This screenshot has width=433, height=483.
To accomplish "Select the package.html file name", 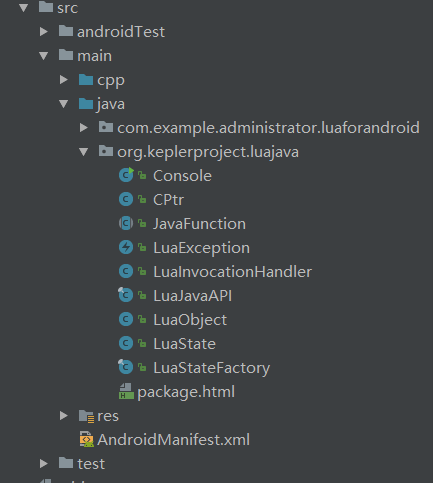I will [186, 393].
